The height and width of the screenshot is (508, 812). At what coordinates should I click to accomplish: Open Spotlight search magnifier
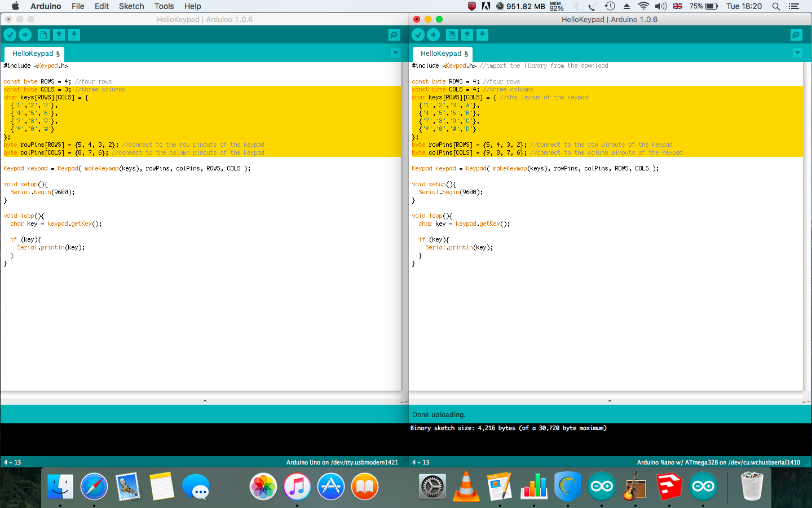[776, 6]
